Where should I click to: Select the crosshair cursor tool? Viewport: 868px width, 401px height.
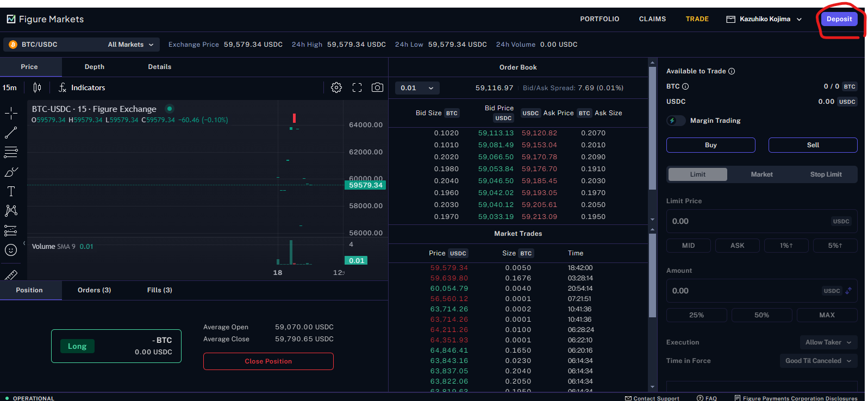(x=11, y=113)
